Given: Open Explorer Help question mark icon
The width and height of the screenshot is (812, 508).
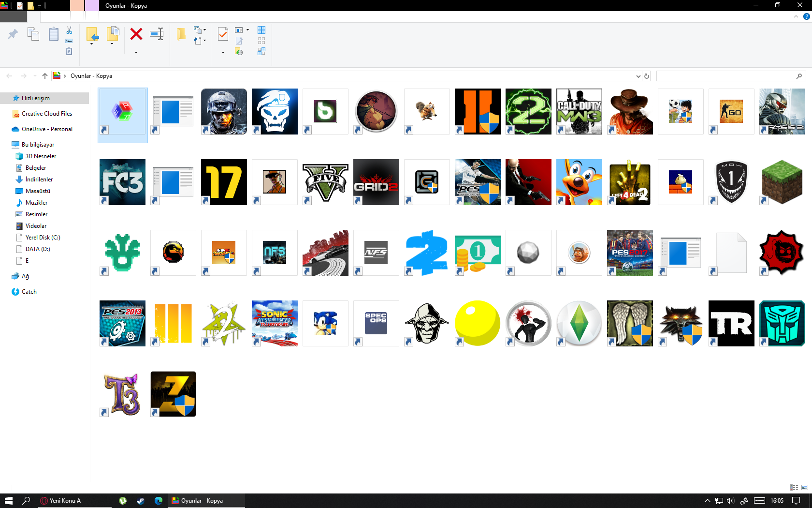Looking at the screenshot, I should (x=806, y=16).
